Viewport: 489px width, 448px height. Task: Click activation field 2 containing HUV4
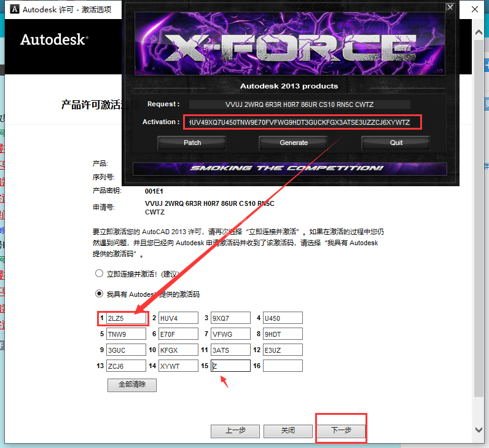point(178,318)
